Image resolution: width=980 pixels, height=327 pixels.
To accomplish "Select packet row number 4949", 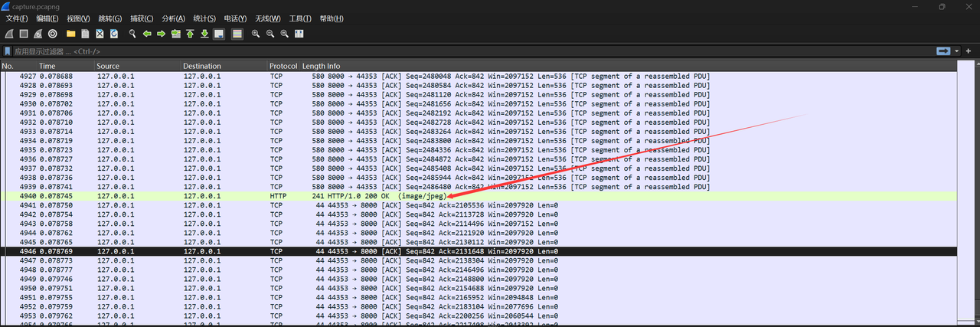I will (478, 279).
